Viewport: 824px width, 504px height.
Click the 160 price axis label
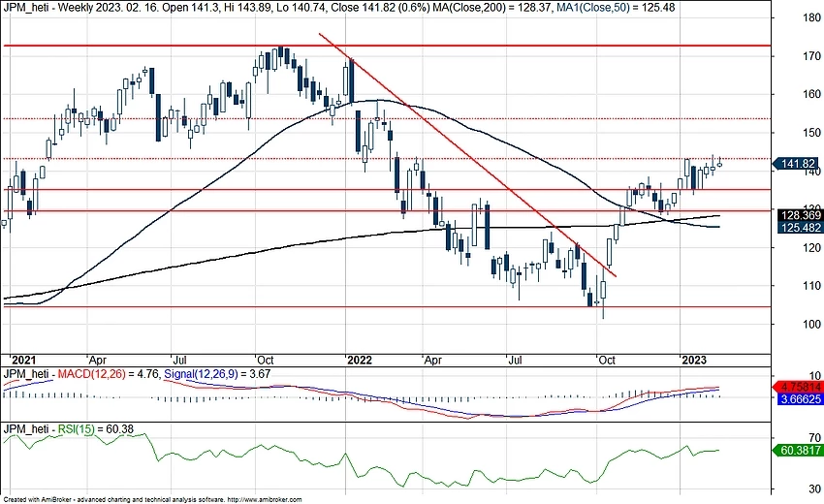click(811, 94)
